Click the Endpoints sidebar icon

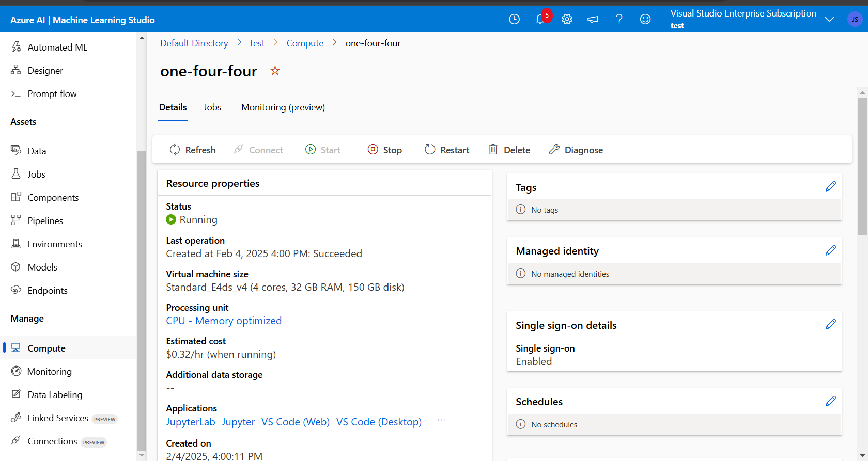[16, 290]
